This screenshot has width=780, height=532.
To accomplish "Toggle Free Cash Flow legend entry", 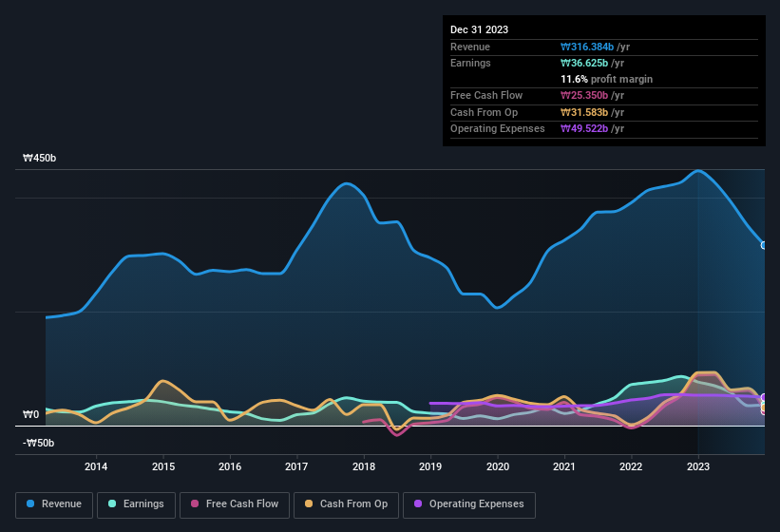I will 234,503.
